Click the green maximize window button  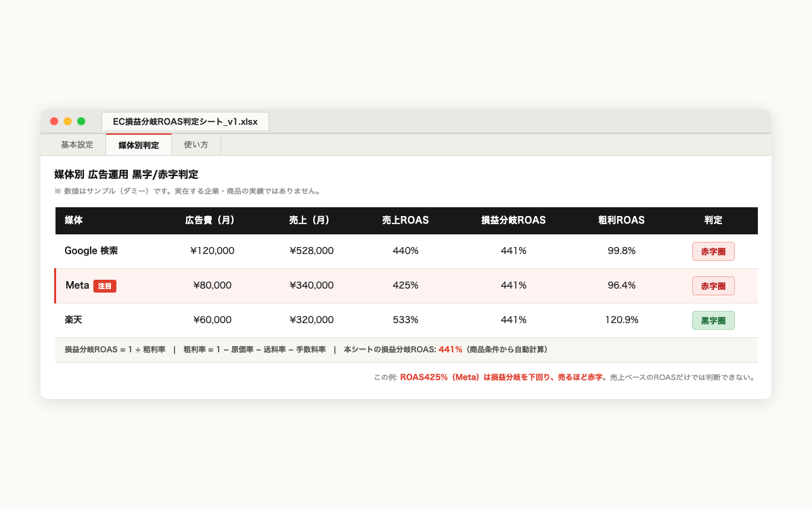[81, 121]
